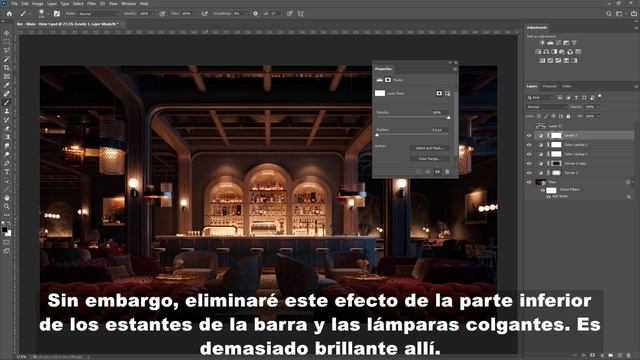640x360 pixels.
Task: Click the Home icon in options bar
Action: (9, 13)
